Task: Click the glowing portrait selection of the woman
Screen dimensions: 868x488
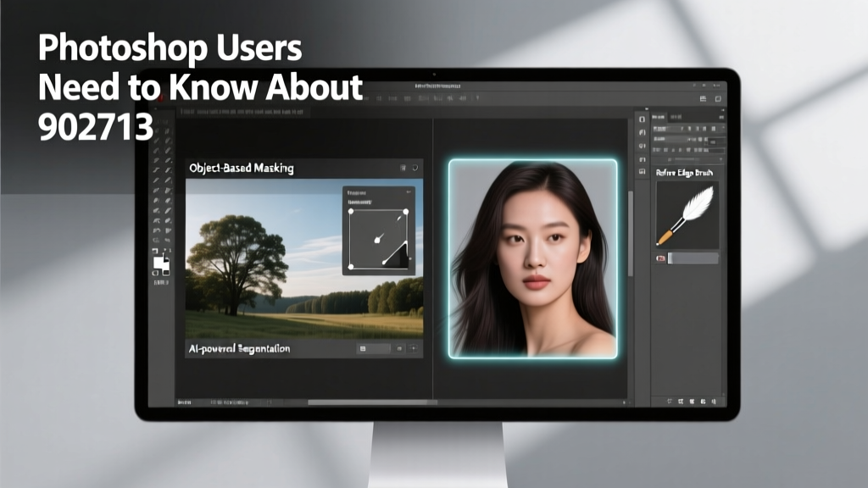Action: (x=532, y=259)
